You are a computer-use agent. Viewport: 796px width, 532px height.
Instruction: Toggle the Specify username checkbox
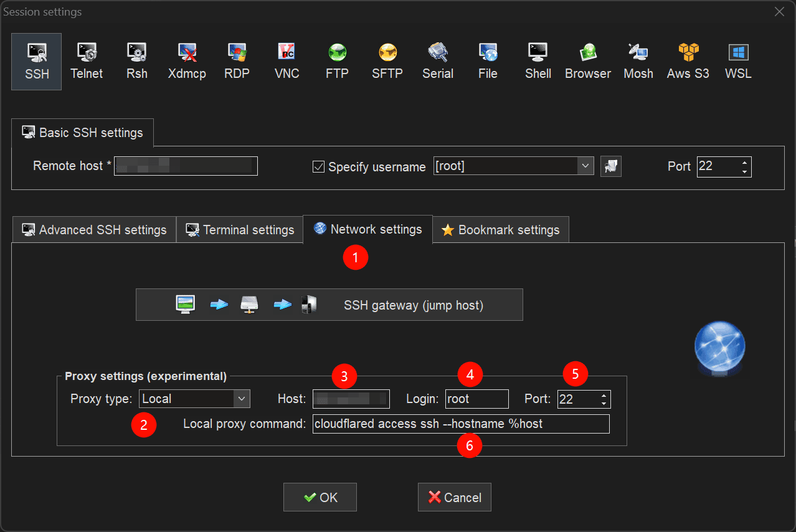pos(318,167)
